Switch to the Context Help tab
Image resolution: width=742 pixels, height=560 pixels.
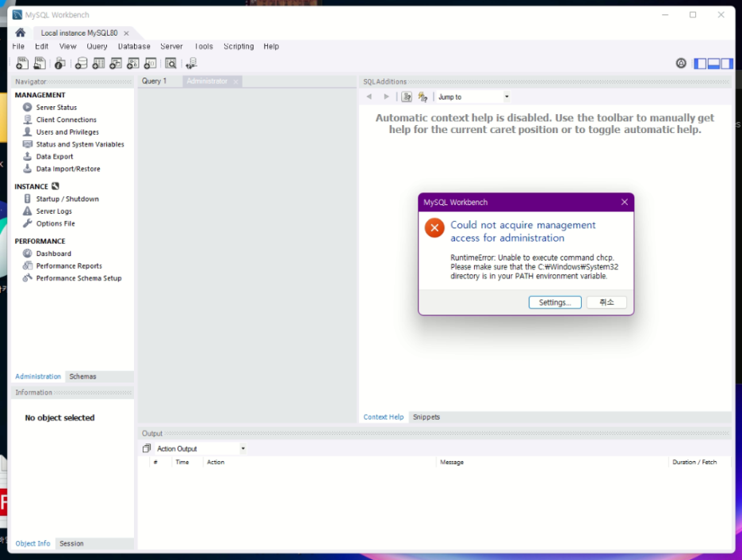[384, 417]
